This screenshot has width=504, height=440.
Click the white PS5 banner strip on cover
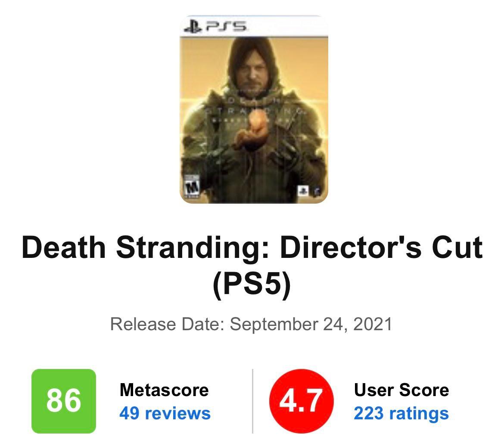pos(254,26)
